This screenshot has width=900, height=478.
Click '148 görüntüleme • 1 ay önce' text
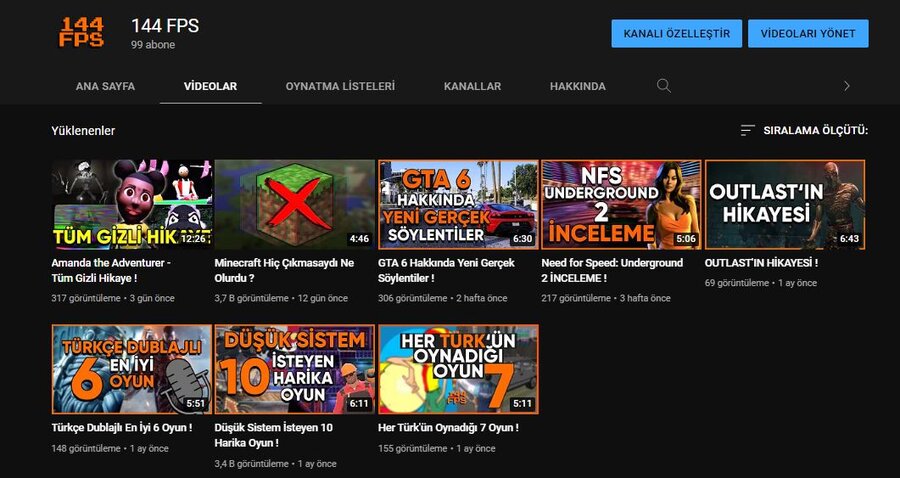110,449
